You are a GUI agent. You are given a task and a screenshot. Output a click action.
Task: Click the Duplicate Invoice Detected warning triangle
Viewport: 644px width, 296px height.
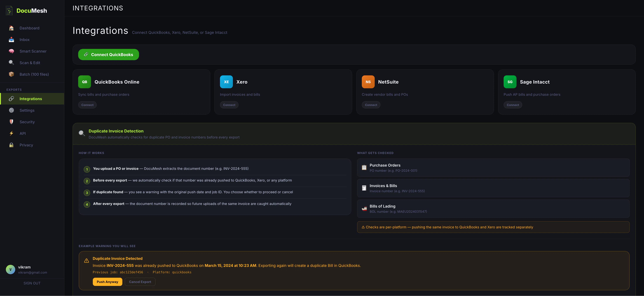pyautogui.click(x=87, y=261)
